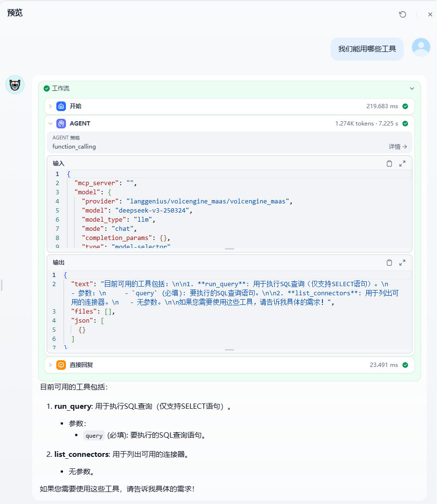Expand the 开始 node row
This screenshot has width=437, height=504.
click(51, 106)
